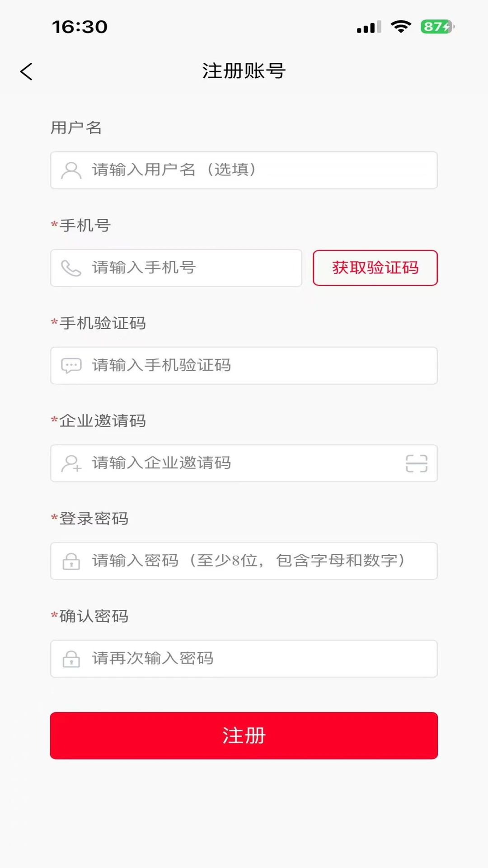Screen dimensions: 488x868
Task: Select the 请输入企业邀请码 field
Action: pyautogui.click(x=244, y=463)
